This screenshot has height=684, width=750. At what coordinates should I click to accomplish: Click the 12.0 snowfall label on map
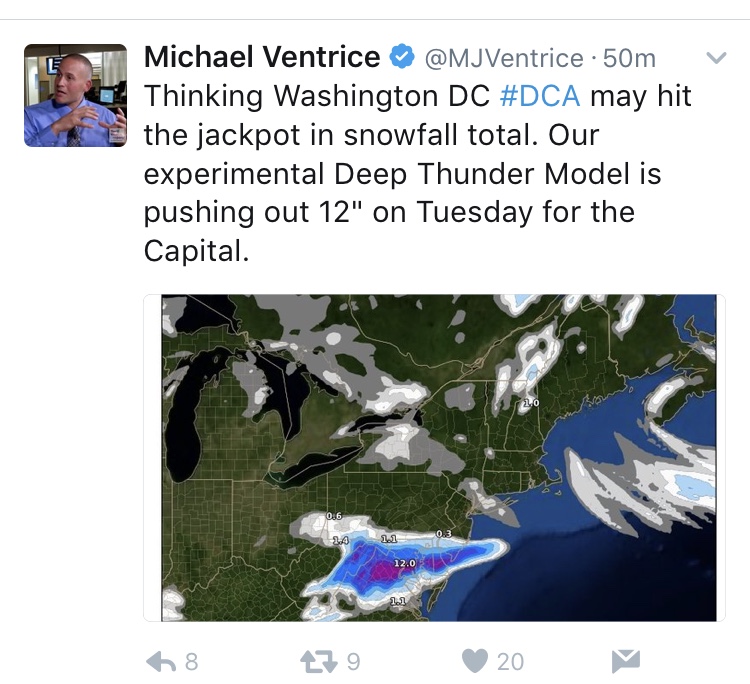(x=405, y=563)
